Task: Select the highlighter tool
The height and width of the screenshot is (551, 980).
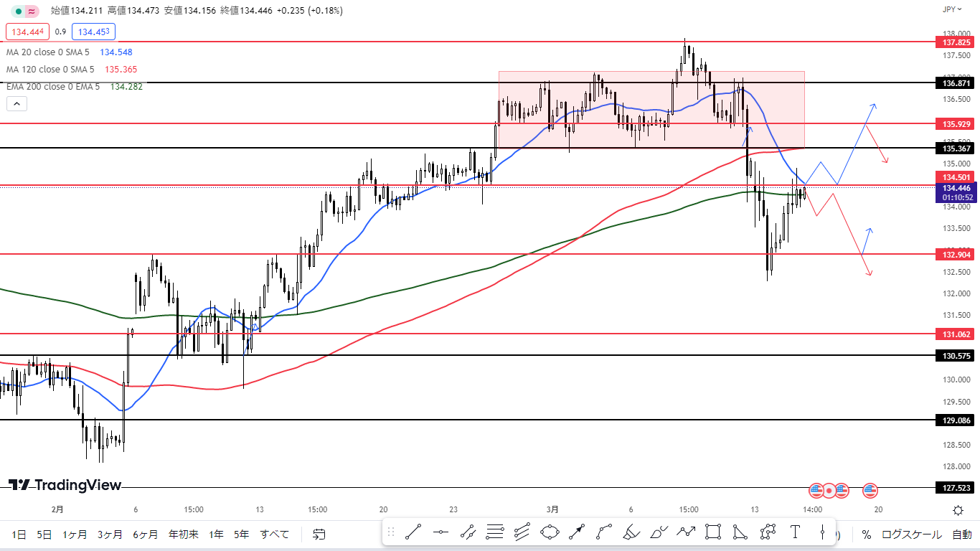Action: 631,532
